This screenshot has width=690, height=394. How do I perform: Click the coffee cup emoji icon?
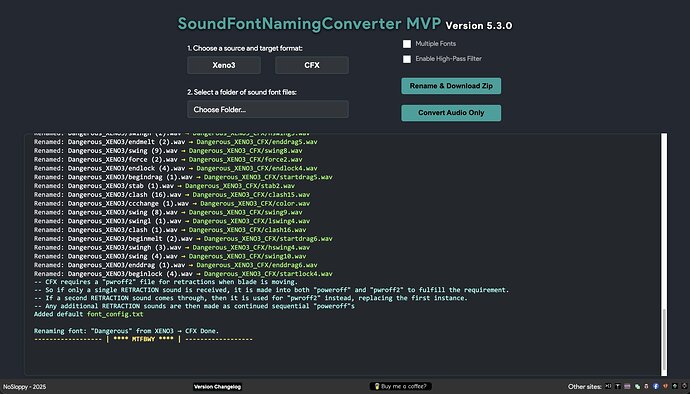[377, 387]
